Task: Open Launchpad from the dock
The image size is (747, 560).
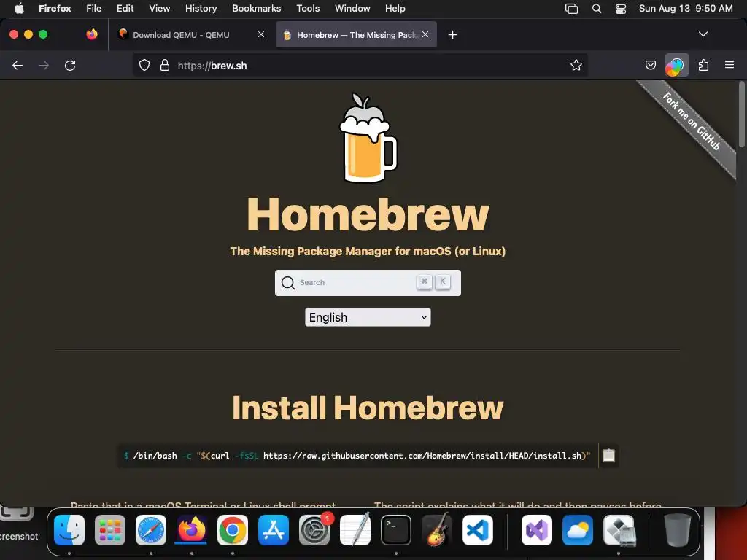Action: tap(110, 530)
